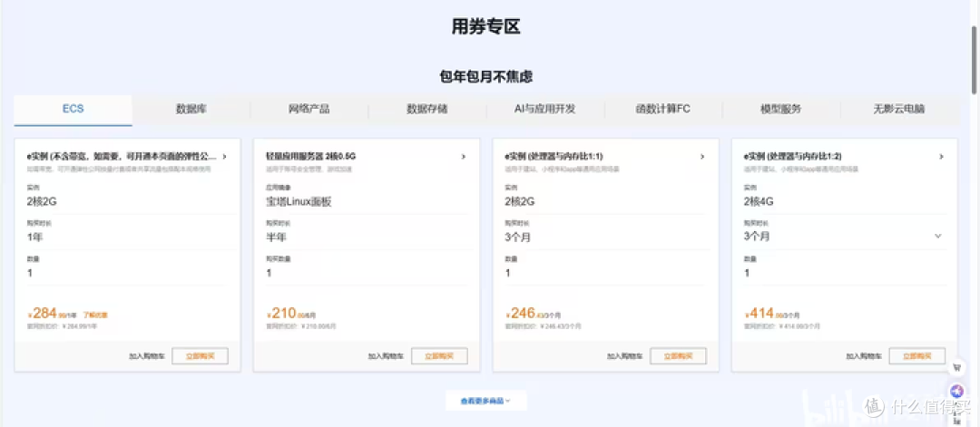
Task: Switch to the 无影云电脑 tab
Action: pyautogui.click(x=899, y=110)
